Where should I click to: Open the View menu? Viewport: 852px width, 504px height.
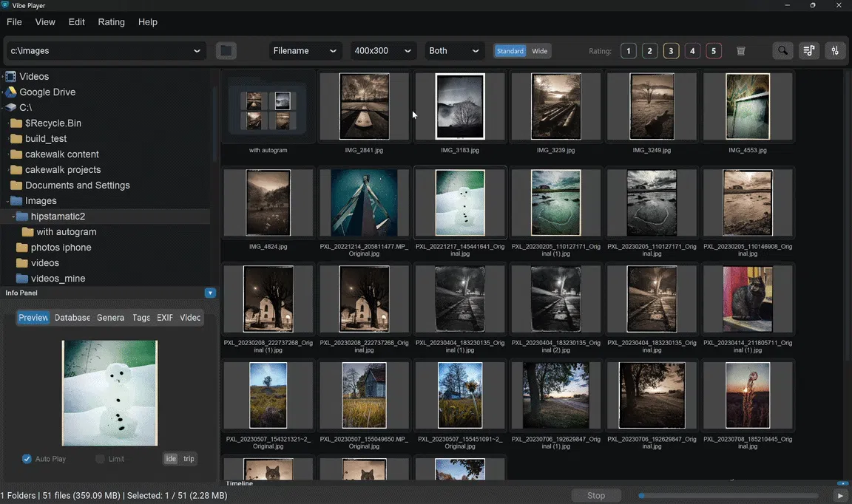tap(45, 21)
